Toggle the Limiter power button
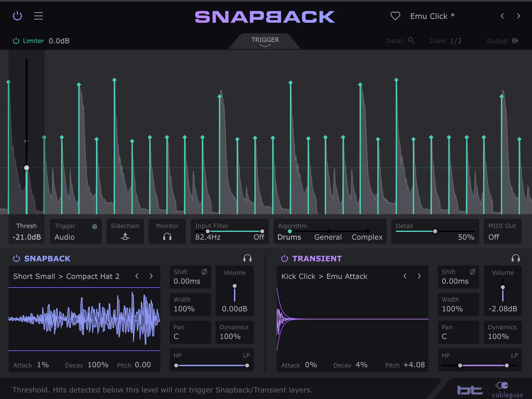 pyautogui.click(x=16, y=41)
